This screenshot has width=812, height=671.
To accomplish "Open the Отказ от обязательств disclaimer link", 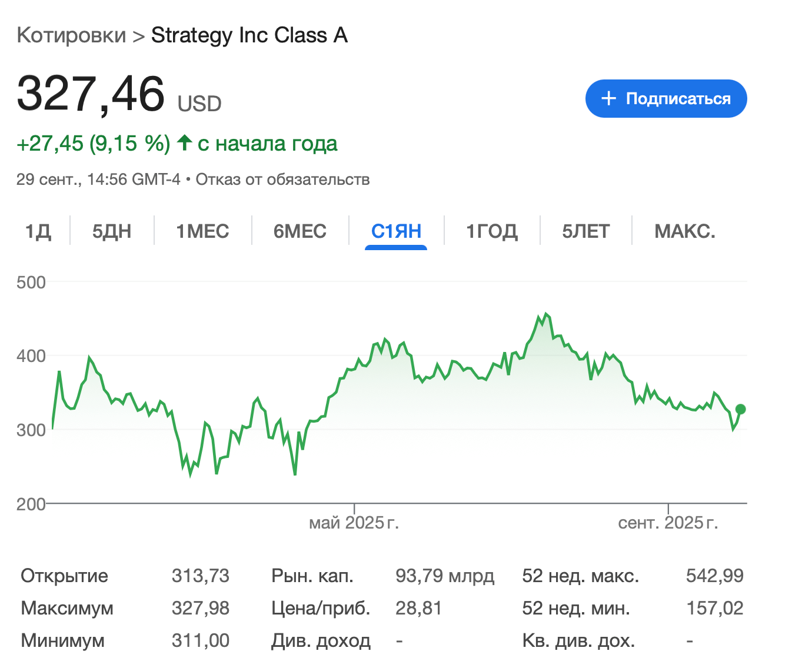I will (x=282, y=180).
